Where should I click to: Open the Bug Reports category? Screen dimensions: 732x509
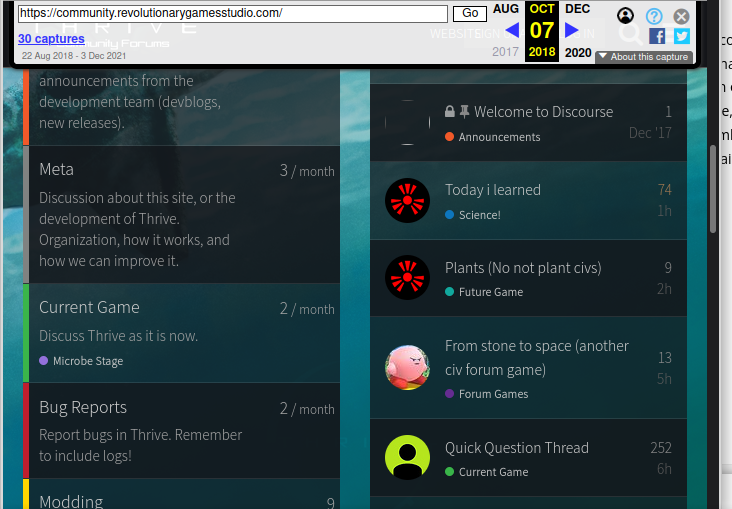tap(83, 408)
